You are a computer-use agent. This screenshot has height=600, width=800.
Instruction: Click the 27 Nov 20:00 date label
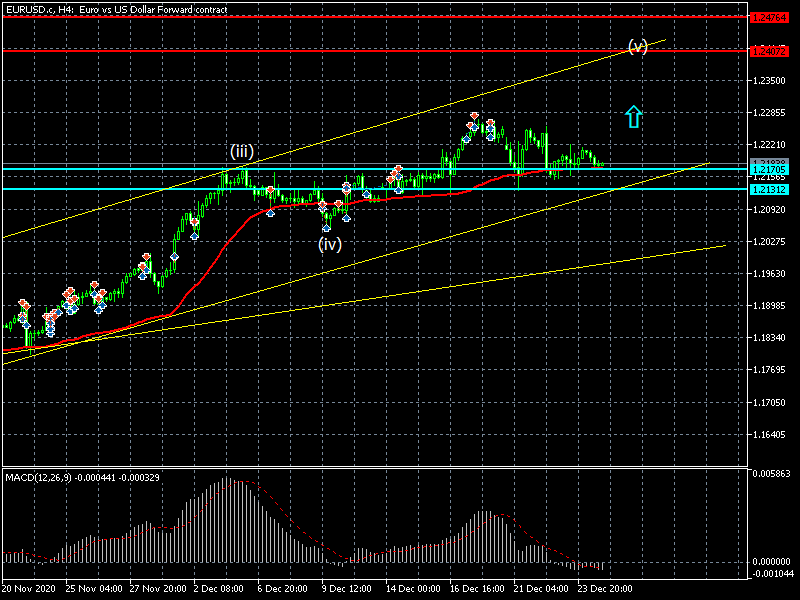158,588
